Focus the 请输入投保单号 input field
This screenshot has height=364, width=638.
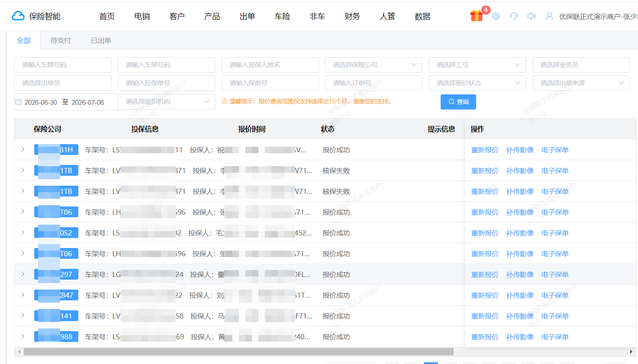tap(166, 83)
